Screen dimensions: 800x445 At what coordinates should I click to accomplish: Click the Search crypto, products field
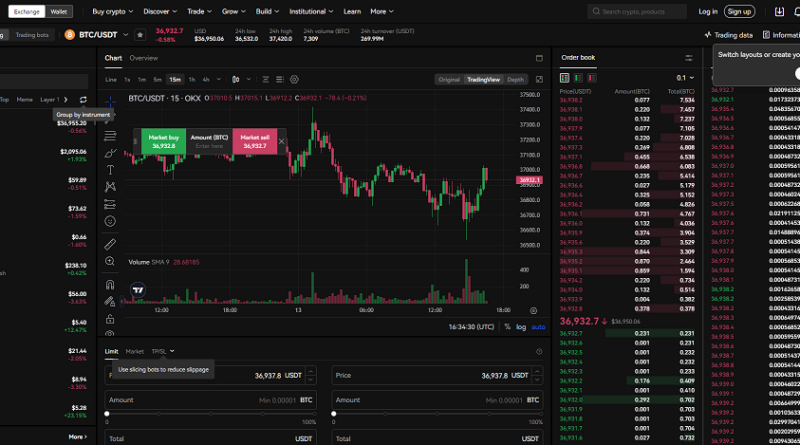[x=640, y=11]
